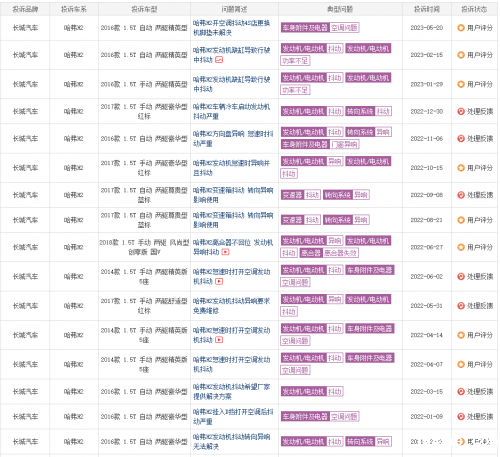This screenshot has width=500, height=457.
Task: Select 空调问题 tag in the 2023-05-20 row
Action: [x=344, y=28]
